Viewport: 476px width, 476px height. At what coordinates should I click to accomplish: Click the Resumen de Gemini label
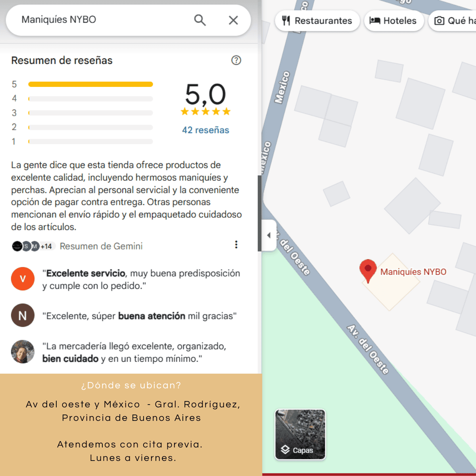coord(101,246)
